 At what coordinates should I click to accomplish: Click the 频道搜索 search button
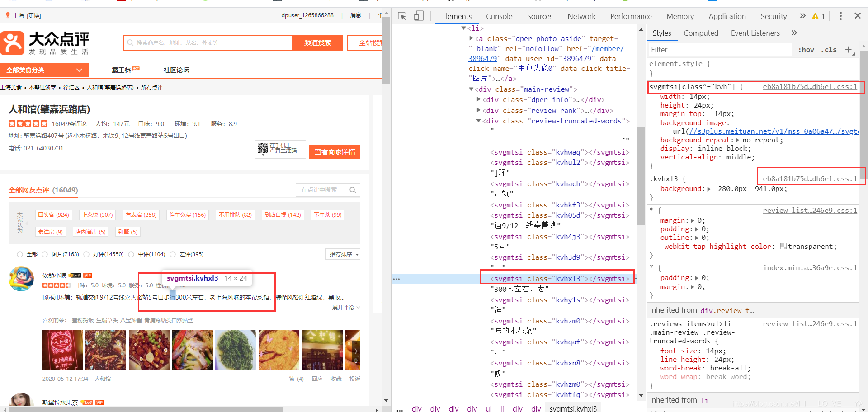point(318,43)
